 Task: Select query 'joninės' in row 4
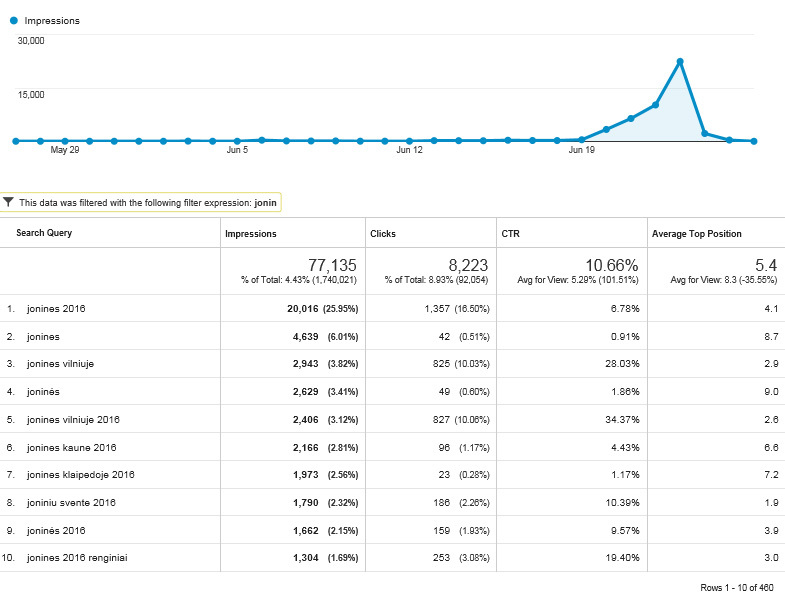point(43,392)
